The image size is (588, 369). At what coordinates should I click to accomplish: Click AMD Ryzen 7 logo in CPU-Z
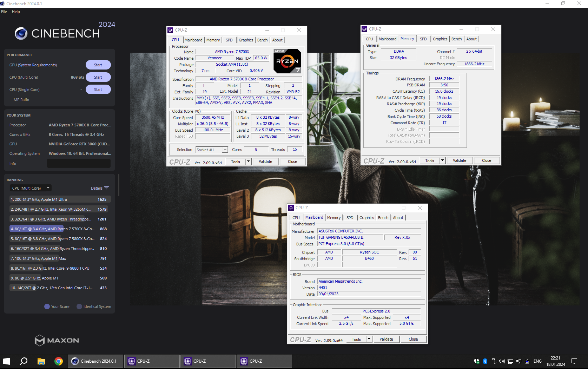click(x=287, y=61)
